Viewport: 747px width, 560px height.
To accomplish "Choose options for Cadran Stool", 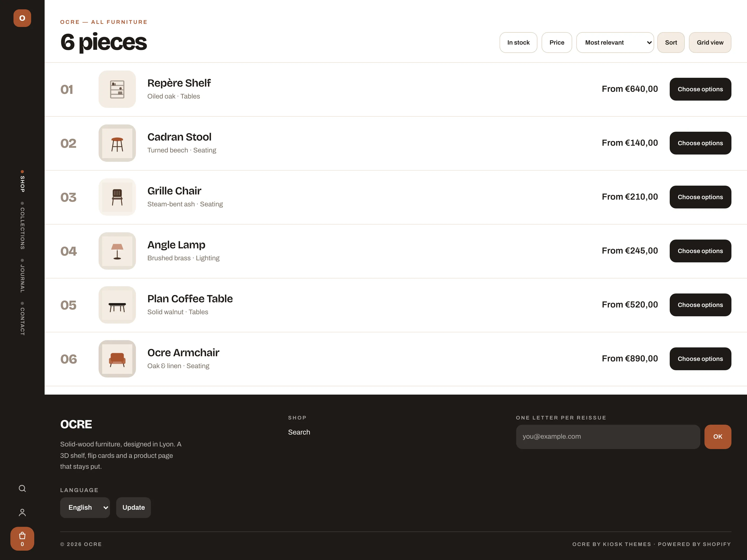I will (700, 143).
